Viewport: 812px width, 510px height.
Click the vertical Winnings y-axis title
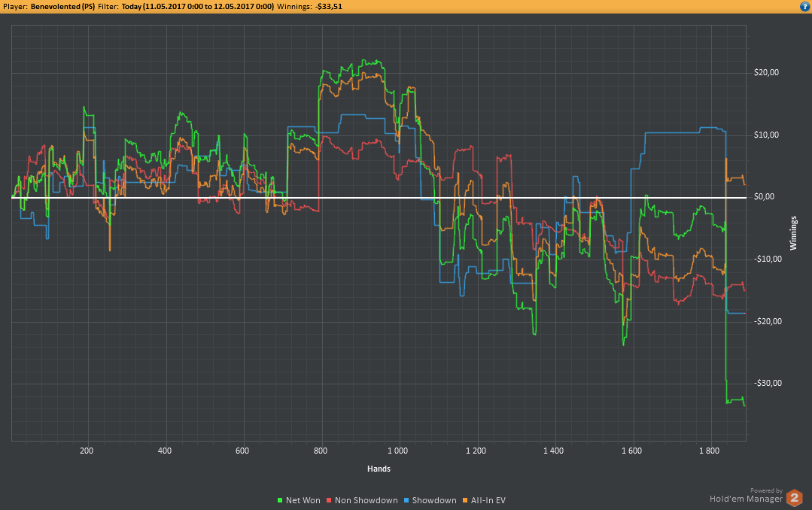click(793, 233)
